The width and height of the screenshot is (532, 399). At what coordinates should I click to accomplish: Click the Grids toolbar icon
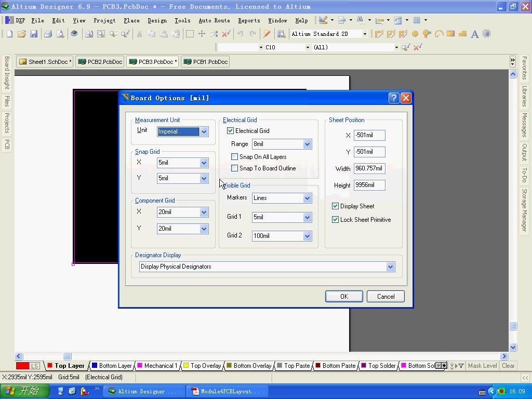pos(417,20)
